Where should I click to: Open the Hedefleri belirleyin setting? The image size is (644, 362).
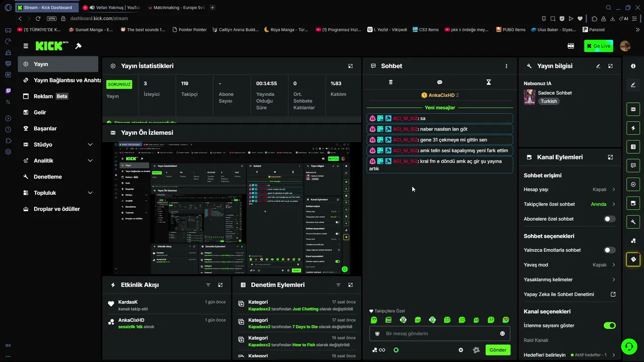(x=569, y=354)
